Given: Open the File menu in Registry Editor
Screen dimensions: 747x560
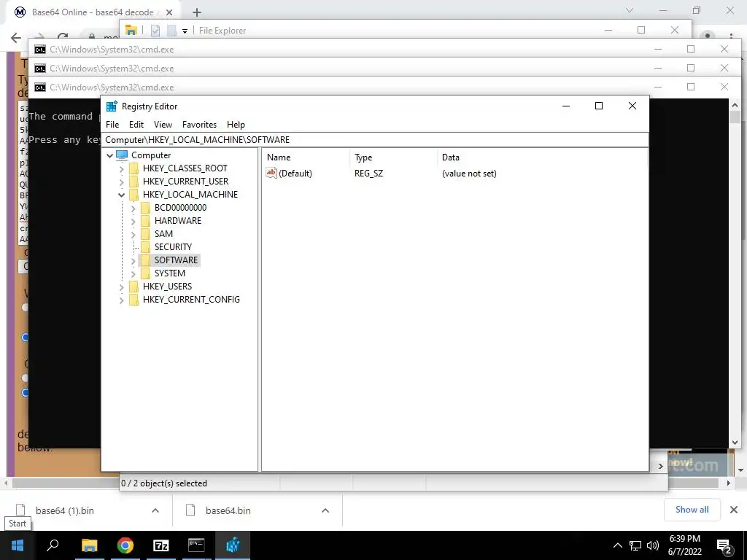Looking at the screenshot, I should (112, 124).
